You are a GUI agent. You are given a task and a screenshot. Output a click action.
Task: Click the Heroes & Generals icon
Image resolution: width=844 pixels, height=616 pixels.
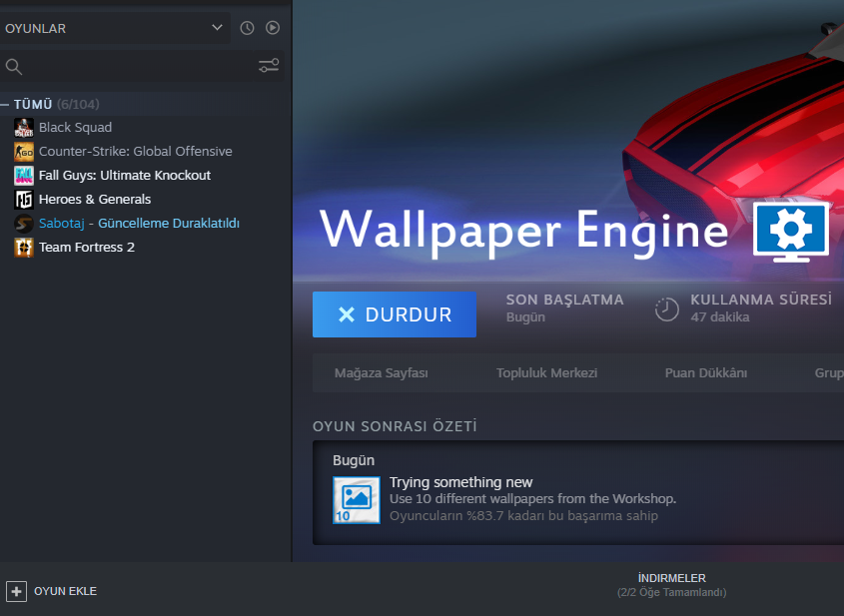pos(24,200)
